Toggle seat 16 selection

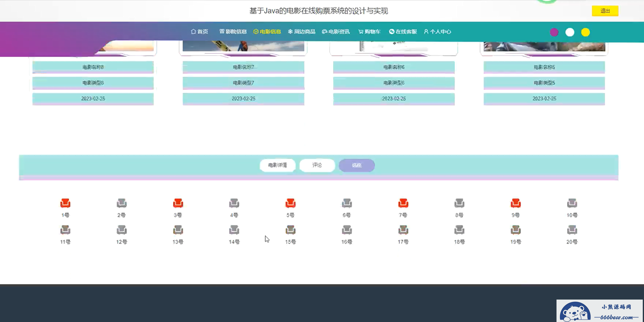(347, 230)
